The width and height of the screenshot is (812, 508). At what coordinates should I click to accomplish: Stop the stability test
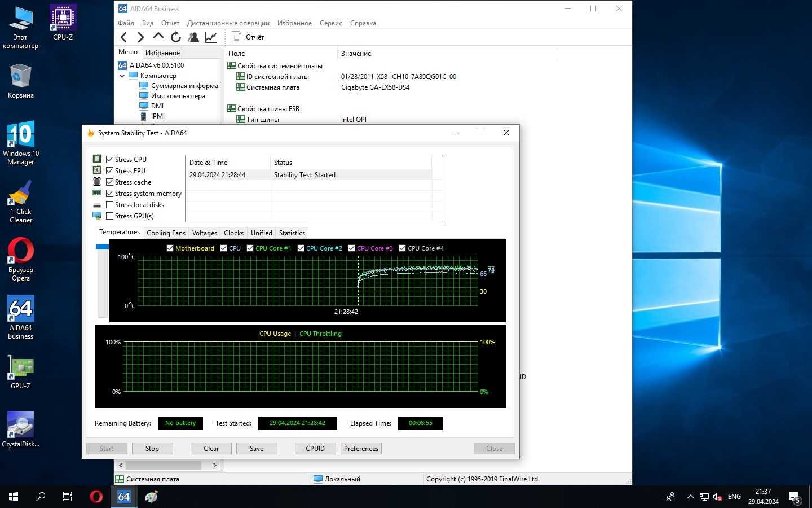click(152, 449)
